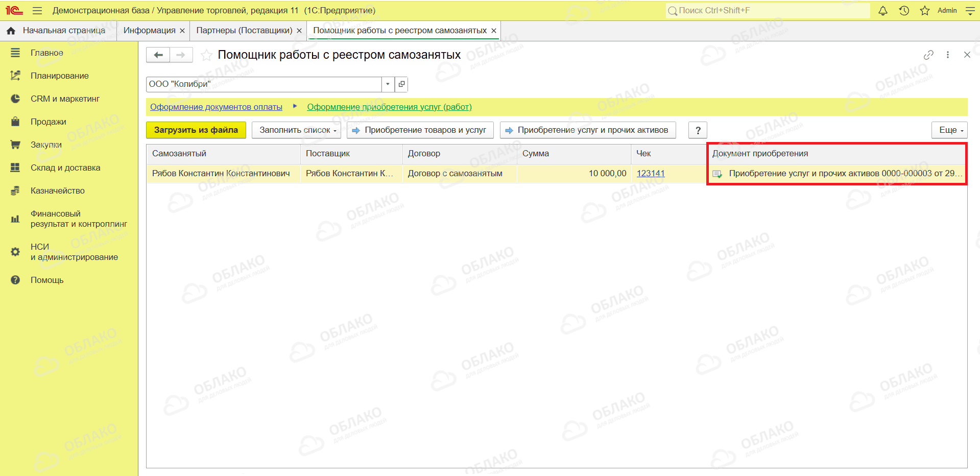Open Планирование section
The width and height of the screenshot is (980, 476).
point(60,76)
